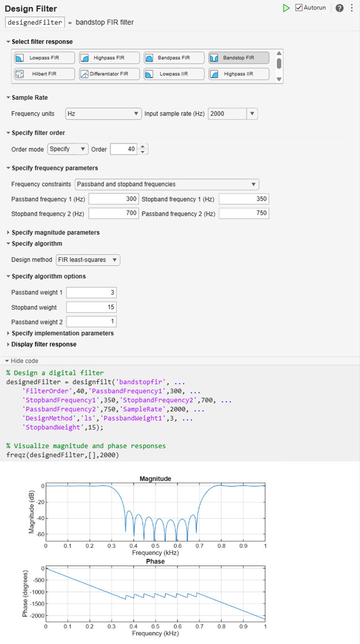
Task: Select the Highpass FIR filter response
Action: [x=109, y=57]
